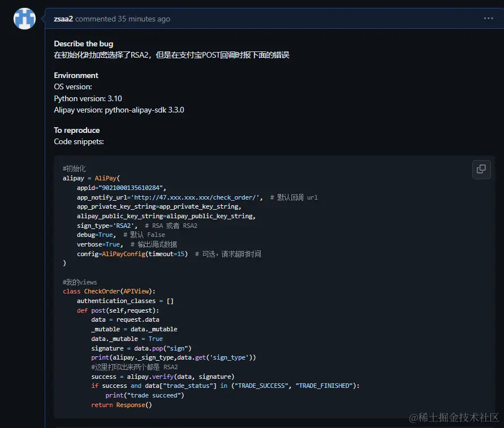Click the Chinese bug description sentence
The width and height of the screenshot is (504, 428).
(171, 55)
